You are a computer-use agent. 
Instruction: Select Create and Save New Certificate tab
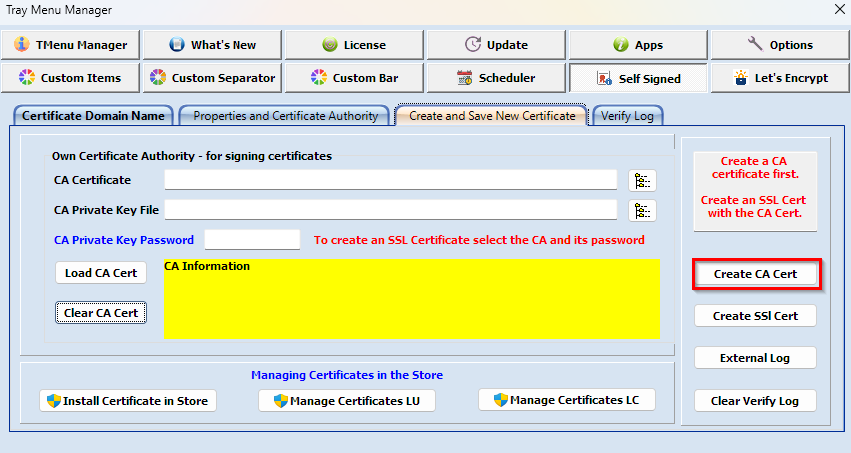click(x=492, y=116)
